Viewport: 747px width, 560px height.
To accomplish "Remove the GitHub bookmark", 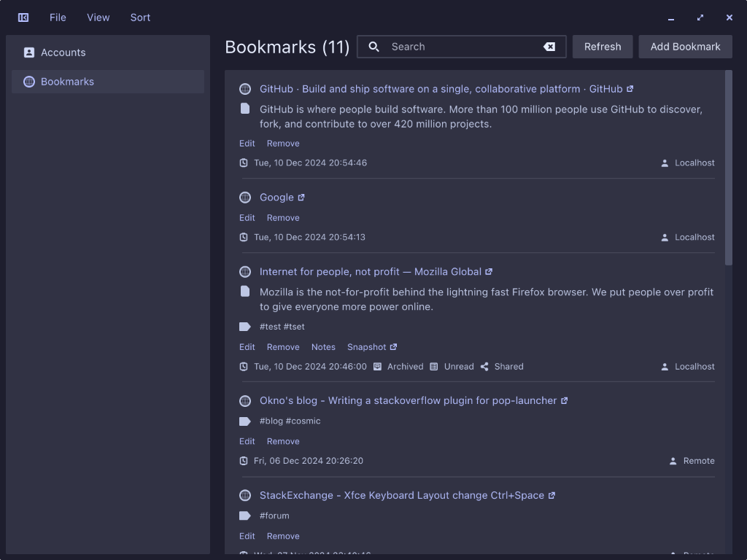I will 283,144.
